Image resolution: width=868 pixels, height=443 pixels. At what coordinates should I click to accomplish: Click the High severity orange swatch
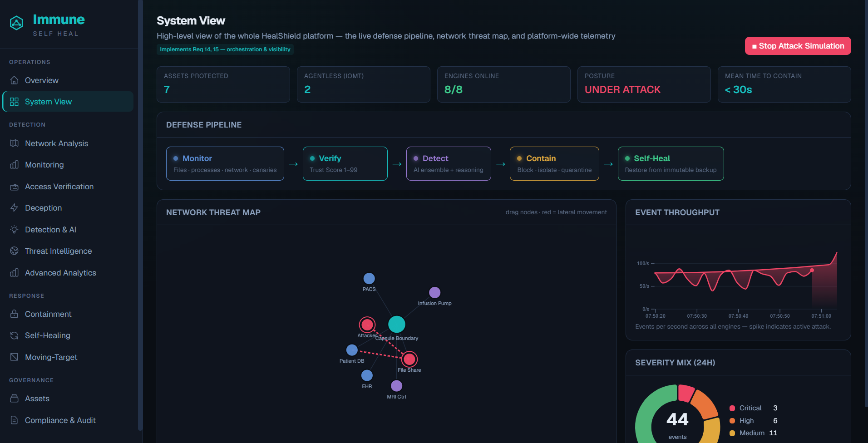[x=732, y=421]
